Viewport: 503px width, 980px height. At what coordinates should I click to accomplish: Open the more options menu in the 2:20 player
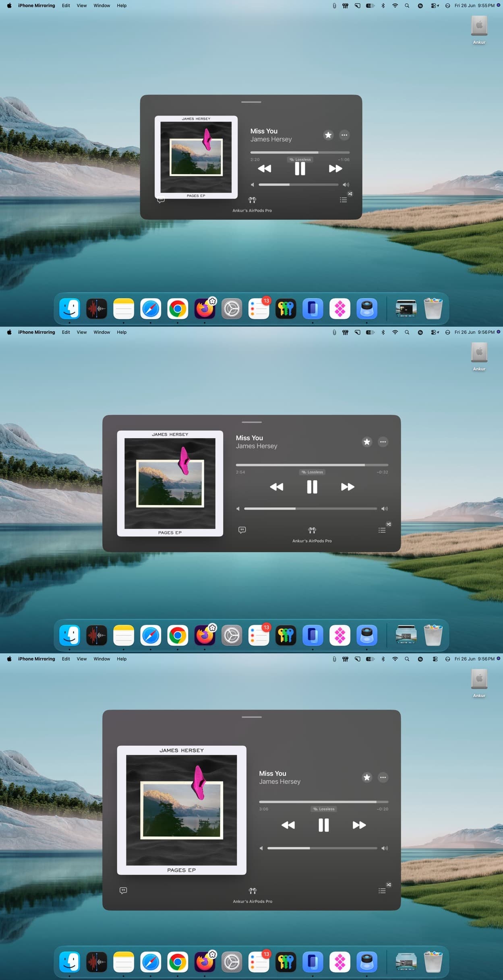(x=344, y=135)
